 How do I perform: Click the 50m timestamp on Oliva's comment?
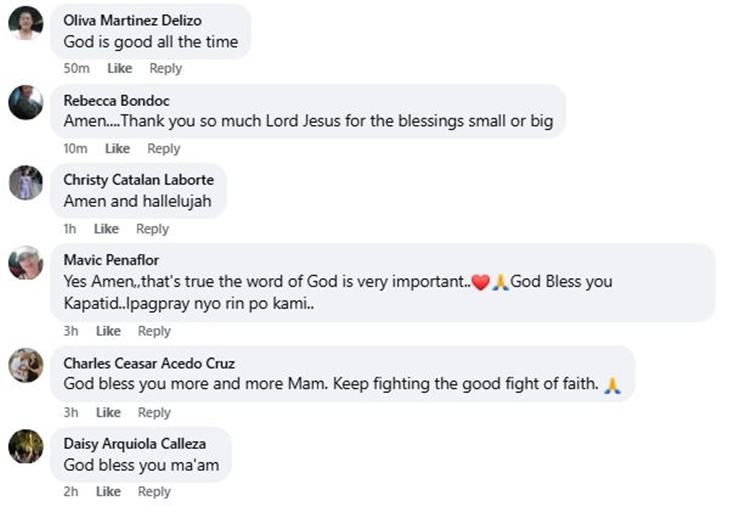(x=77, y=68)
